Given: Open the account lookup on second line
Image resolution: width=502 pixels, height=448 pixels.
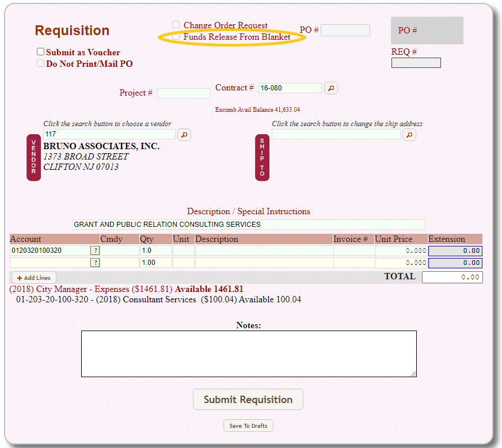Looking at the screenshot, I should pyautogui.click(x=95, y=262).
